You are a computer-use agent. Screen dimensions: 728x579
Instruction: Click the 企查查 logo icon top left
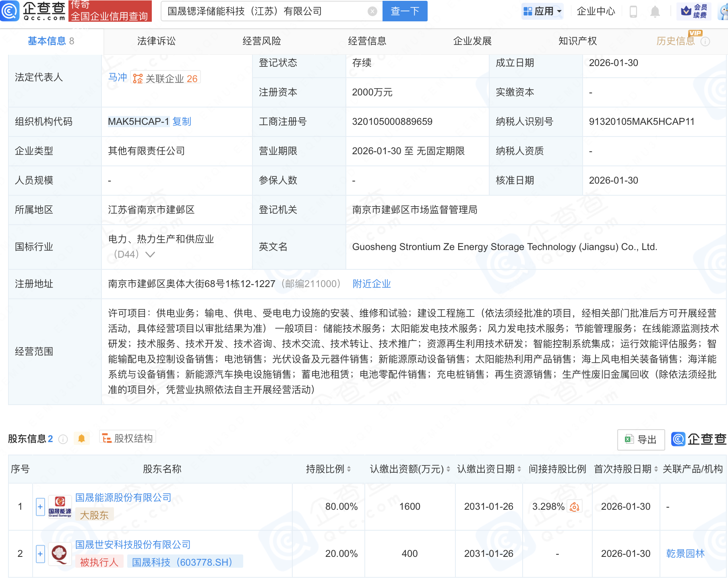coord(11,11)
